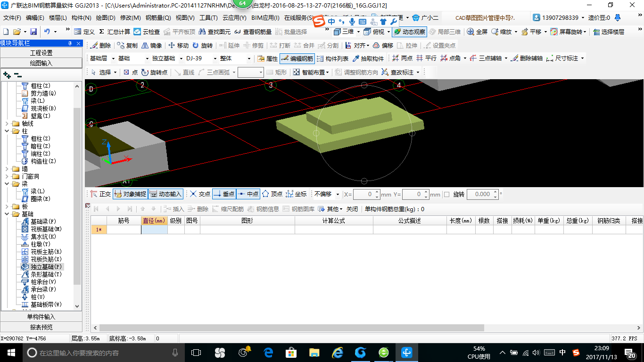Select the 平移 pan tool
The image size is (644, 362).
531,32
